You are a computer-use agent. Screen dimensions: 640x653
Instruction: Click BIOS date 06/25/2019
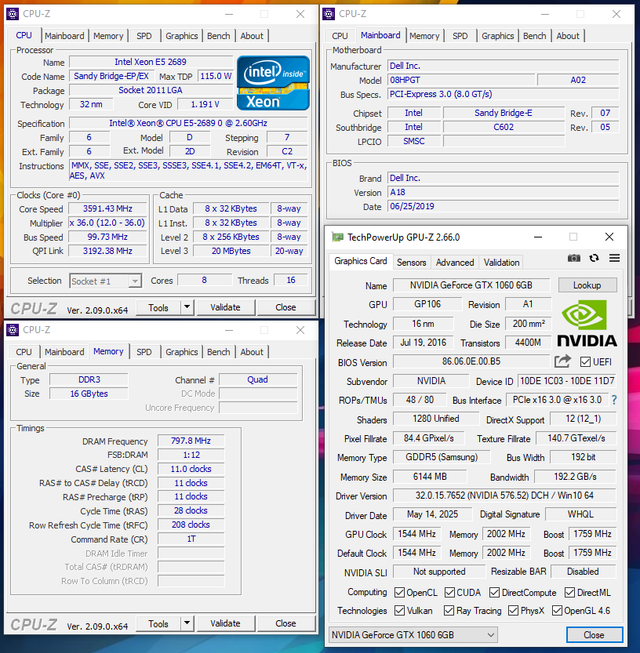(x=503, y=207)
